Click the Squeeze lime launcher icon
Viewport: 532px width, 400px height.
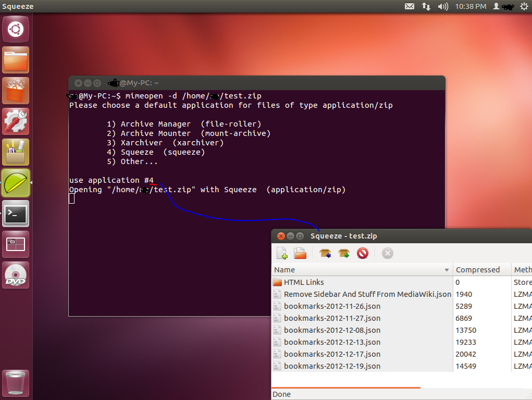pos(16,183)
